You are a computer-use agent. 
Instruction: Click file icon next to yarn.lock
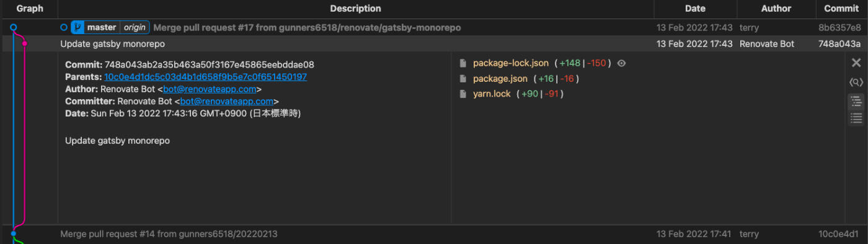[x=463, y=94]
